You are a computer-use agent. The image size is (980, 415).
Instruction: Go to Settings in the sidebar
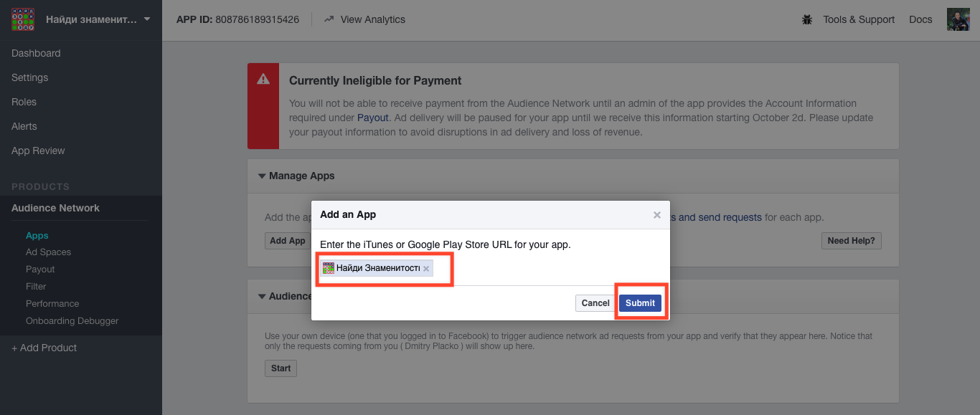30,77
